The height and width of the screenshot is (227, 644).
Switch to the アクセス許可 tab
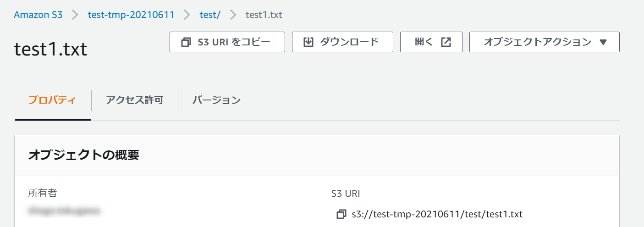(x=134, y=100)
